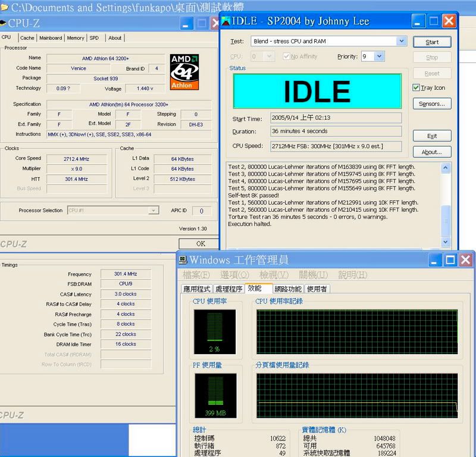
Task: Click the Start button in SP2004
Action: [x=432, y=42]
